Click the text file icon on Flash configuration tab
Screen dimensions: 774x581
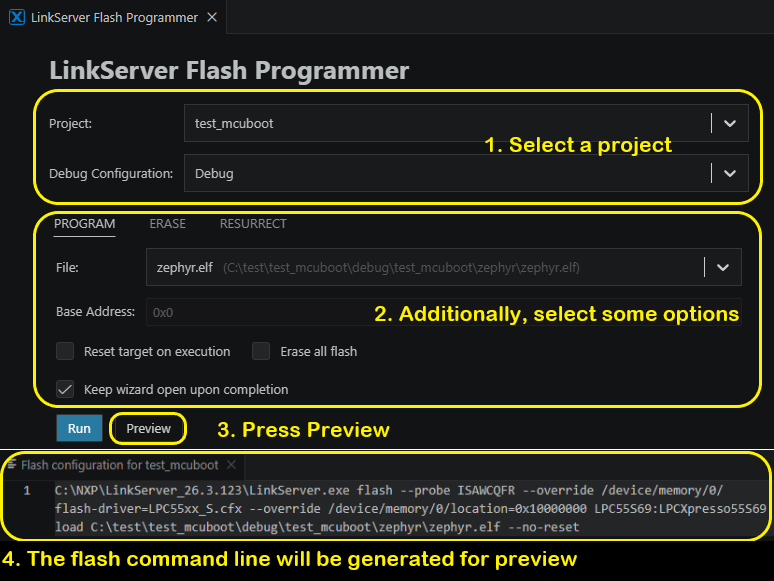[12, 464]
